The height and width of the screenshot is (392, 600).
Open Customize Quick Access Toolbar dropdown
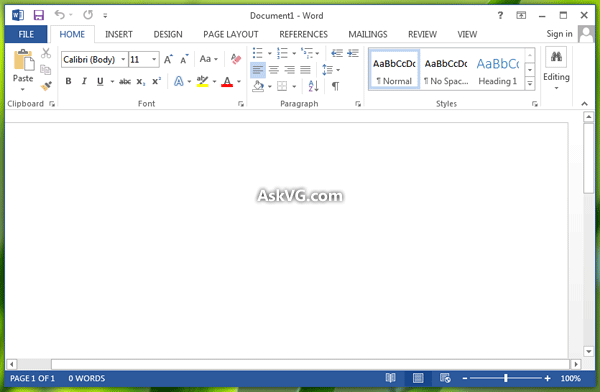(105, 16)
